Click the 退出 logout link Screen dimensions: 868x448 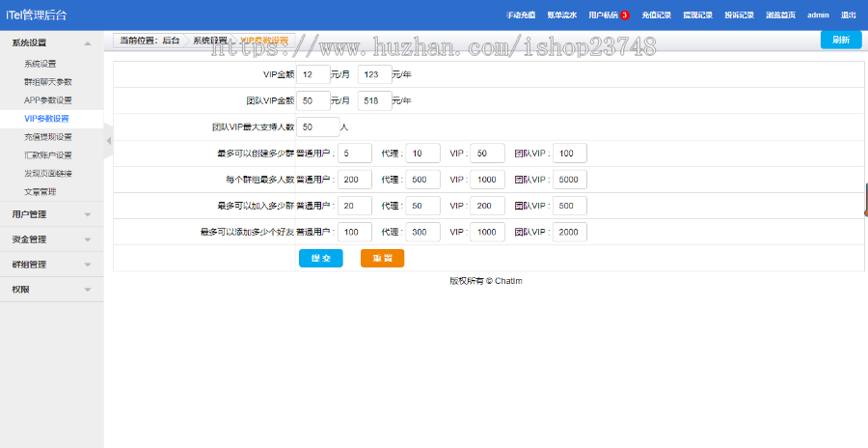pos(848,15)
